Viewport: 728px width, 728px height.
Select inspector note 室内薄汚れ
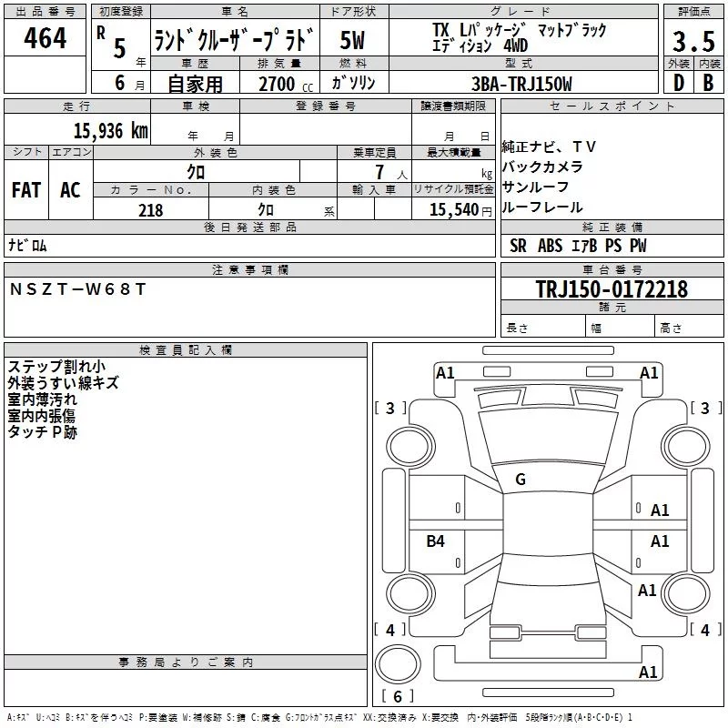[42, 399]
